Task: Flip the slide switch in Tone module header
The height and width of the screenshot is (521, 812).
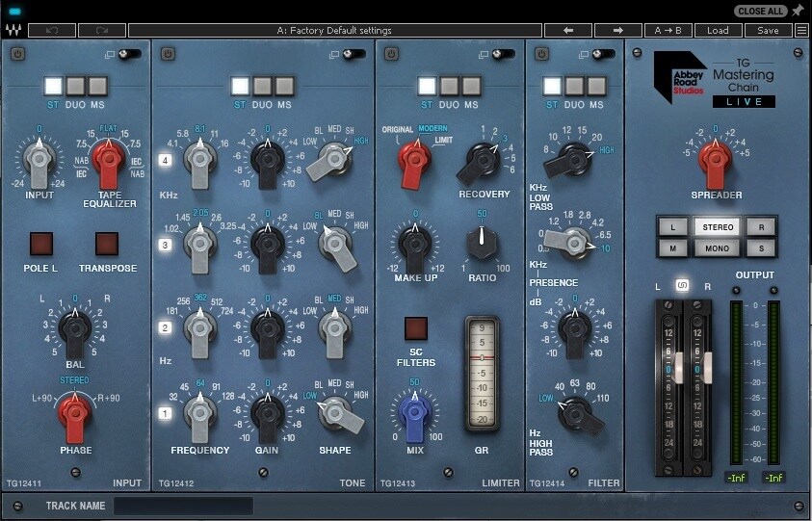Action: pos(354,54)
